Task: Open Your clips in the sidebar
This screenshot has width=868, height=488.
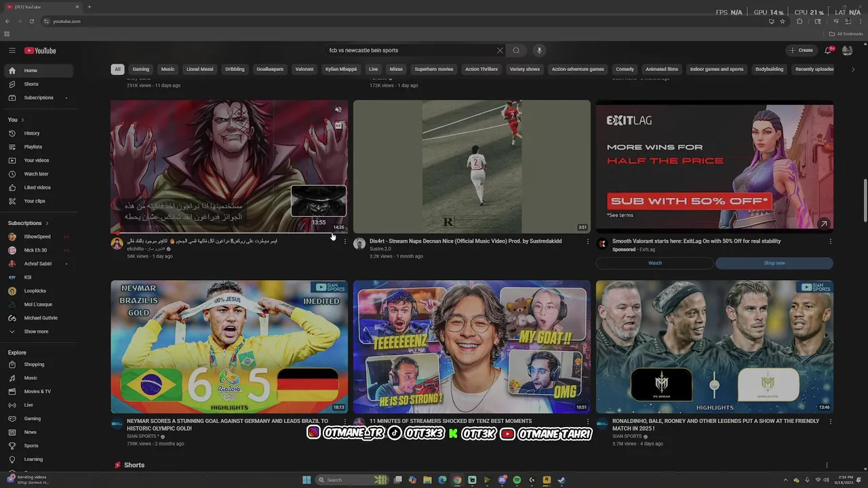Action: (39, 201)
